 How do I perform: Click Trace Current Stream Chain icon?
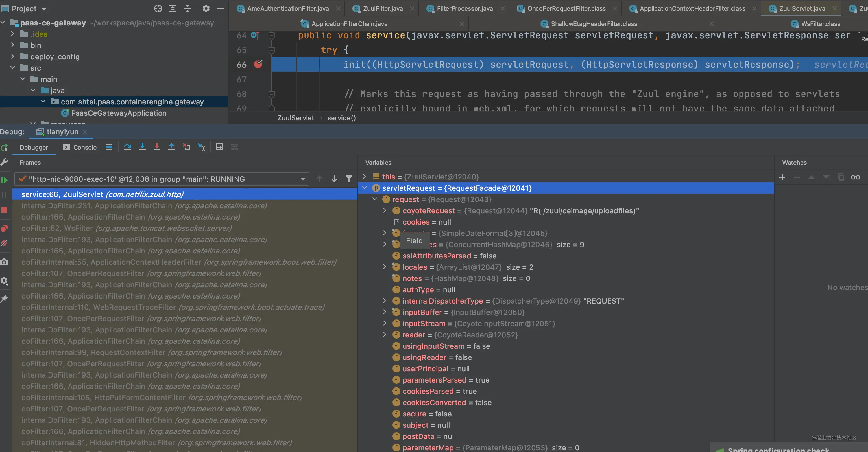click(234, 147)
